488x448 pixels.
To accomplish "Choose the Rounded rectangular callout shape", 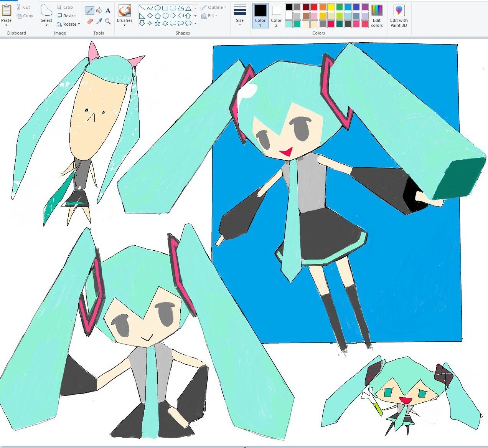I will click(173, 23).
